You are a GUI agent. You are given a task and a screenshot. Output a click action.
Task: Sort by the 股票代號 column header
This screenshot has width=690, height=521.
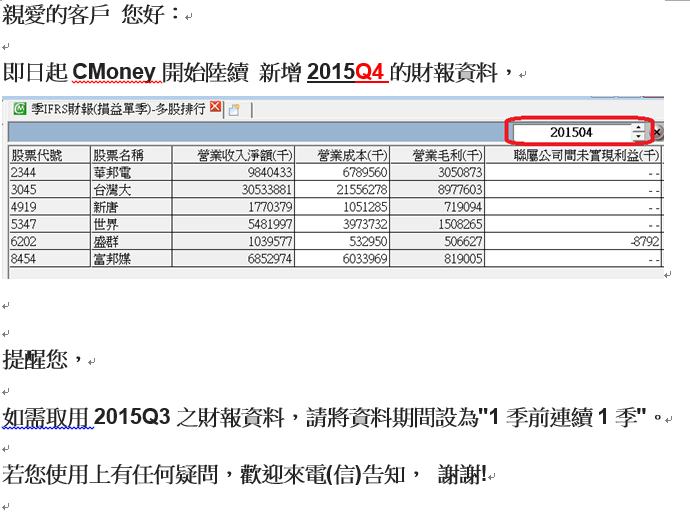pyautogui.click(x=49, y=155)
